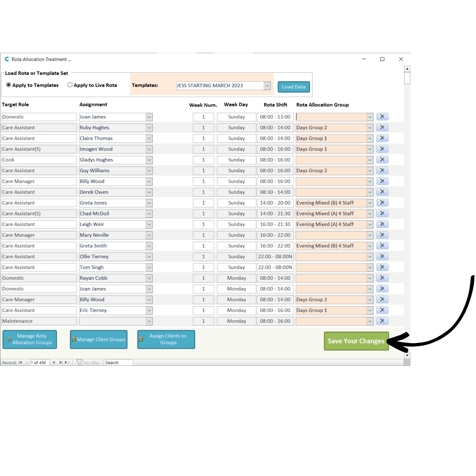Remove the Greta Jones allocation row

[382, 203]
